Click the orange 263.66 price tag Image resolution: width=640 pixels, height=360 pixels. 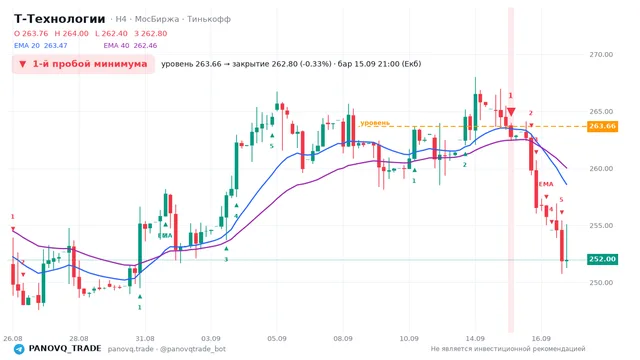(602, 126)
